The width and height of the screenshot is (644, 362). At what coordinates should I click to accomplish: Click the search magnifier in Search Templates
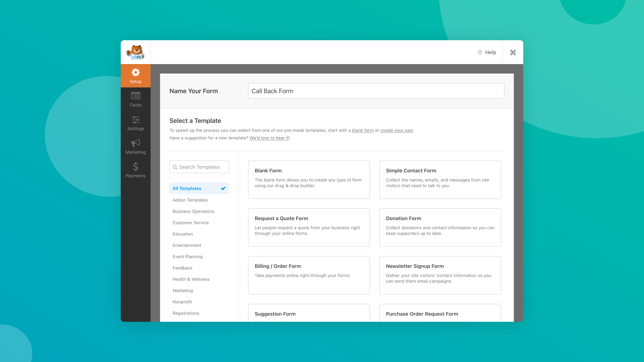coord(175,167)
